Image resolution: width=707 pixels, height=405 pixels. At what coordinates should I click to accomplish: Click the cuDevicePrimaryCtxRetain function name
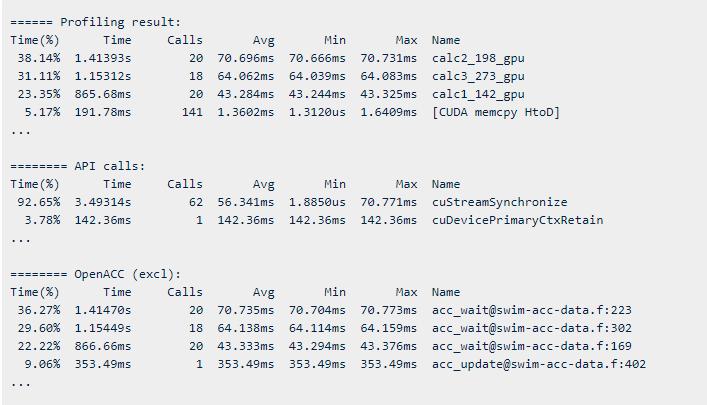pyautogui.click(x=517, y=220)
